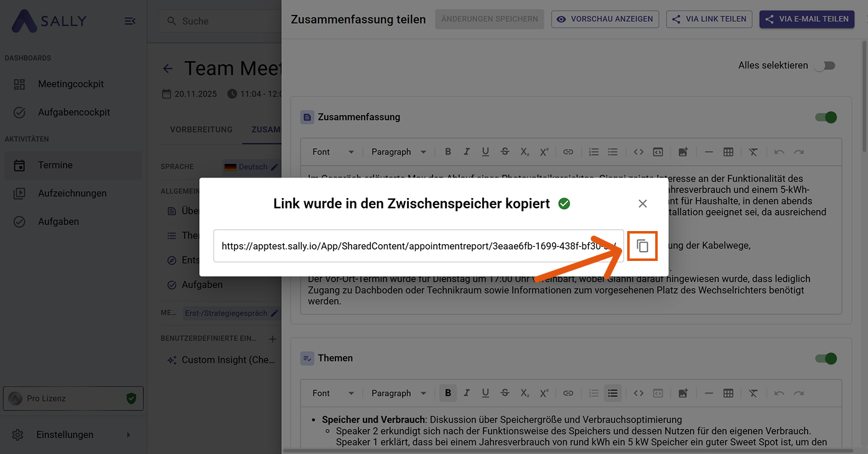Open Font dropdown in Zusammenfassung editor
Screen dimensions: 868x454
click(x=333, y=152)
